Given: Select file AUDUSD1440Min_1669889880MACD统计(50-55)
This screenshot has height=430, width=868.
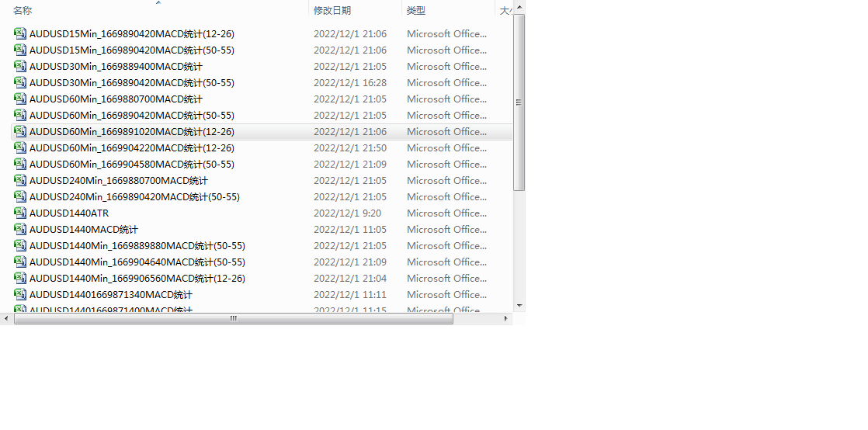Looking at the screenshot, I should click(x=137, y=245).
